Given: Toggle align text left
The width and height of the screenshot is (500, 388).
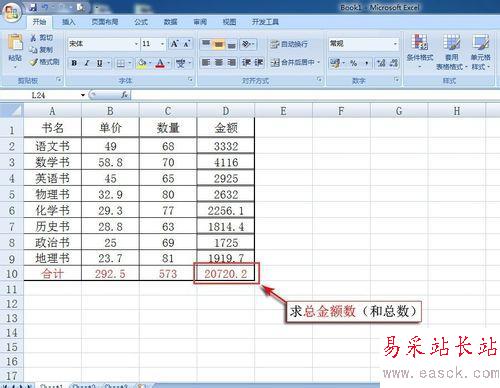Looking at the screenshot, I should [x=206, y=62].
